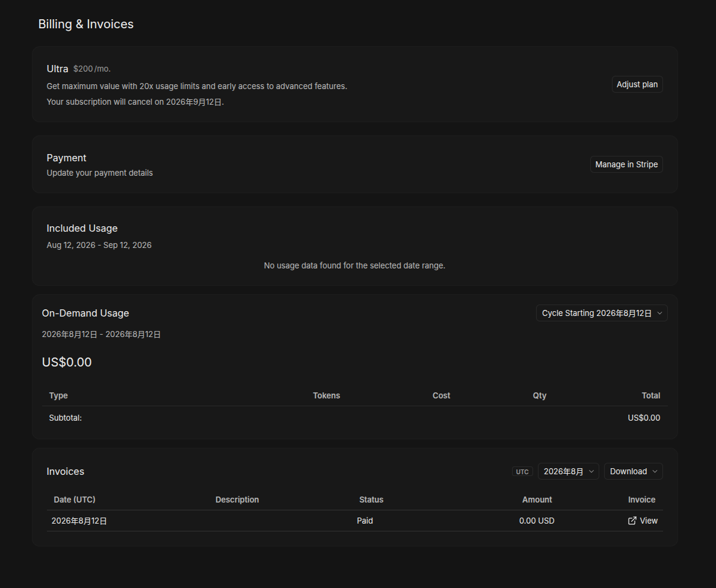View the invoice dated 2026年8月12日
The width and height of the screenshot is (716, 588).
click(x=643, y=521)
